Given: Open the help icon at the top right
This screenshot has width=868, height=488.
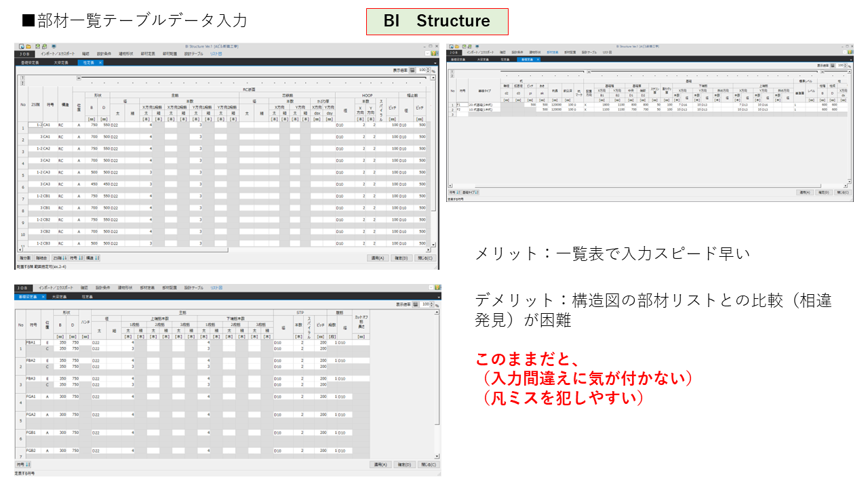Looking at the screenshot, I should pos(433,53).
